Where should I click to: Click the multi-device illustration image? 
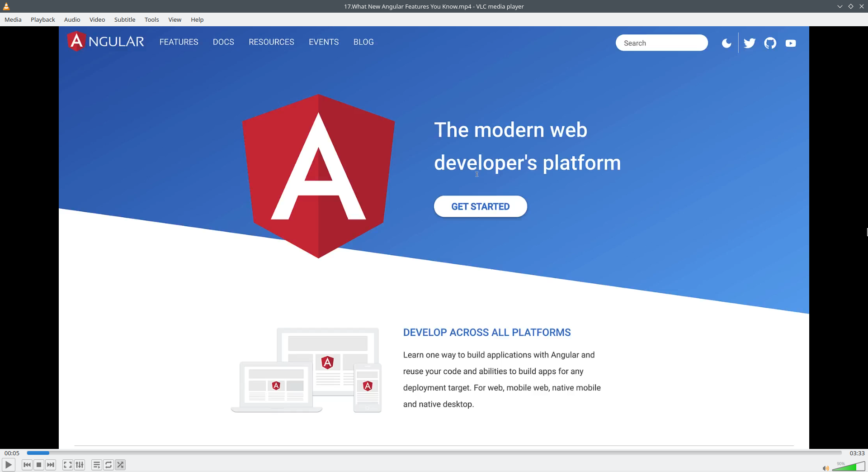307,370
